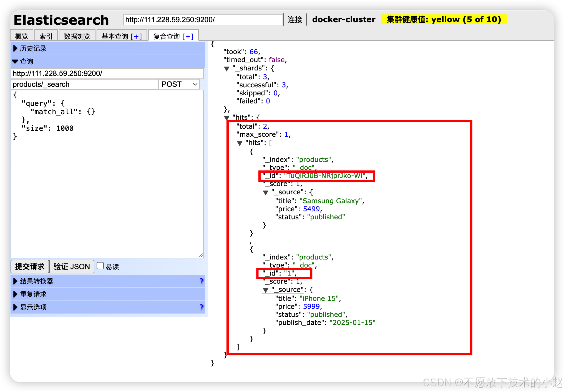Expand the 重复请求 repeat request section
The image size is (564, 392).
coord(16,294)
